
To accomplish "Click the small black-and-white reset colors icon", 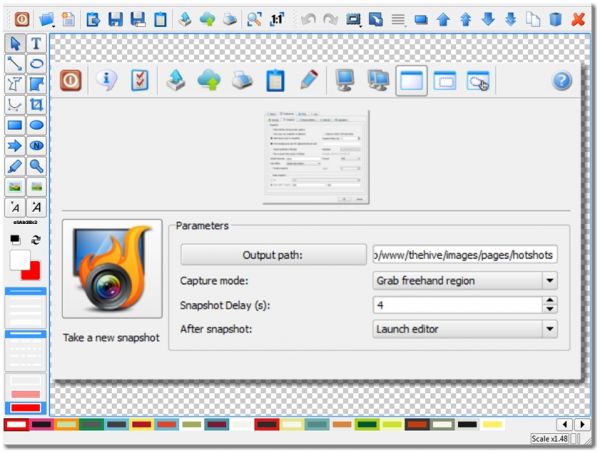I will [15, 240].
